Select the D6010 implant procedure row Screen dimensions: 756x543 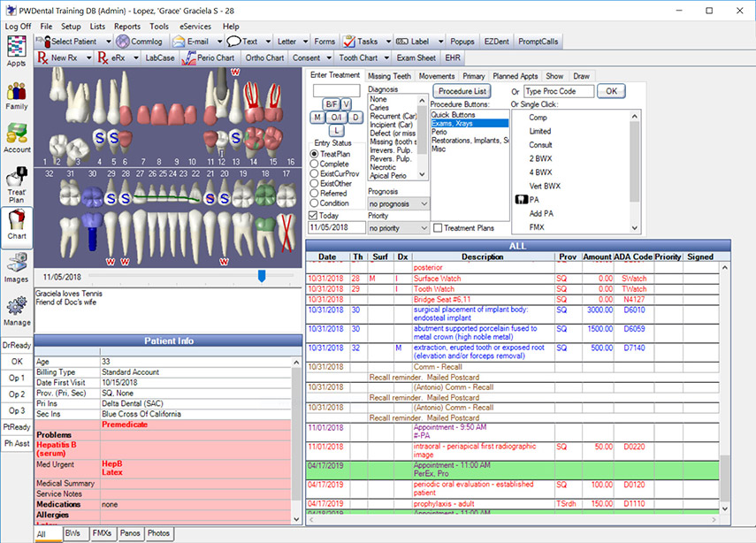[513, 314]
